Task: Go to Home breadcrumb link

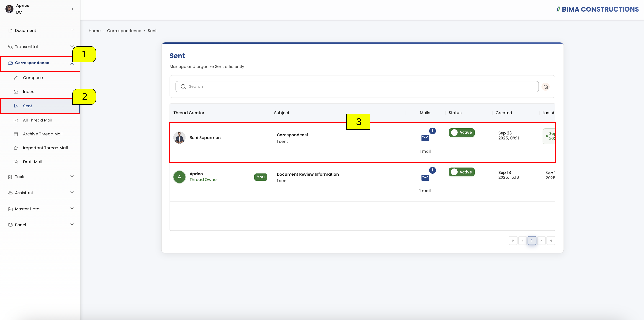Action: point(94,31)
